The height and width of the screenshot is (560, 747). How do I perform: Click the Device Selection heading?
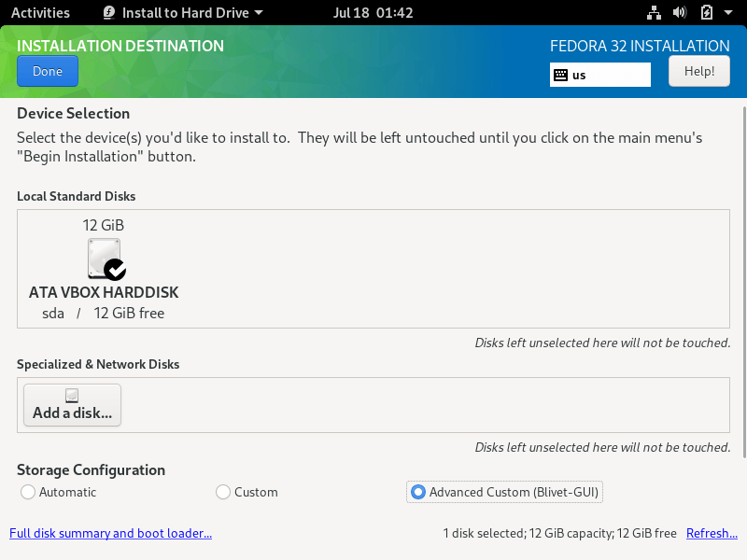coord(74,113)
